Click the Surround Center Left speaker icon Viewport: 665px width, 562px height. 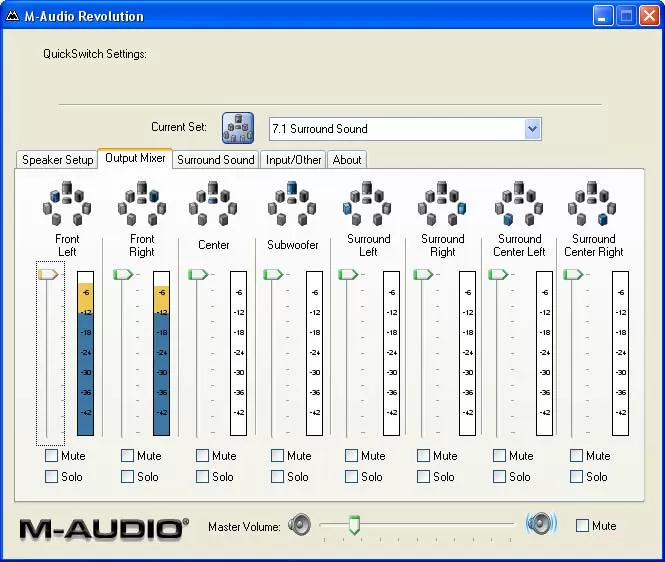[x=519, y=204]
